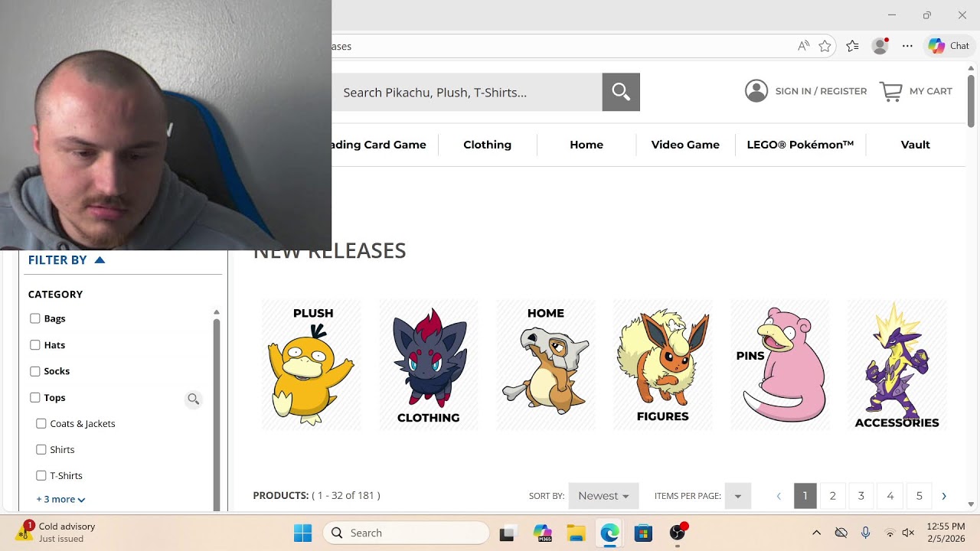Click the Pokémon Center search input field

pos(467,92)
